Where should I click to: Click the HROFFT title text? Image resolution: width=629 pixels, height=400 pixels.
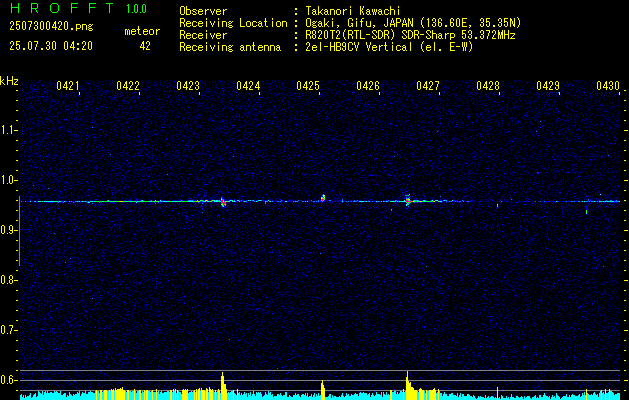[x=62, y=8]
